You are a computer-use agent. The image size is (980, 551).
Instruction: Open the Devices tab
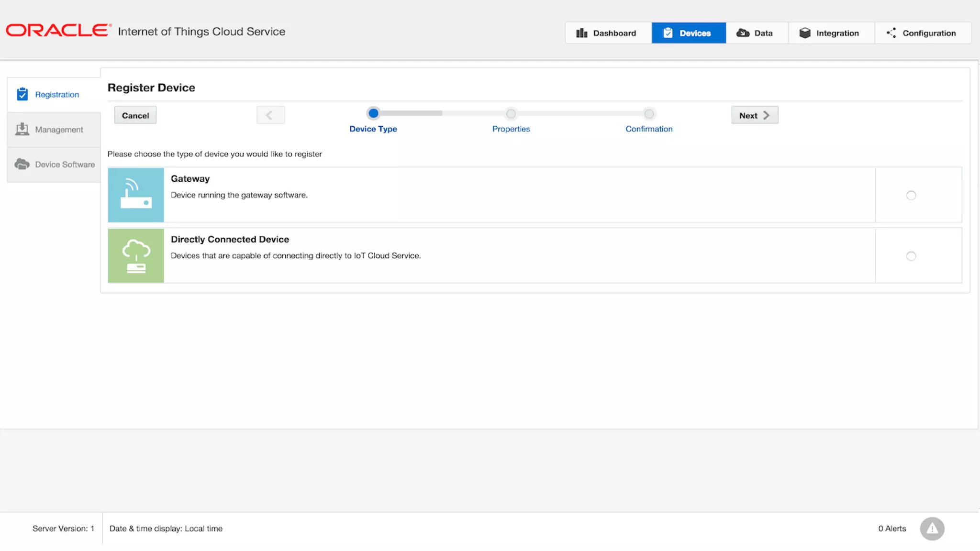coord(689,33)
